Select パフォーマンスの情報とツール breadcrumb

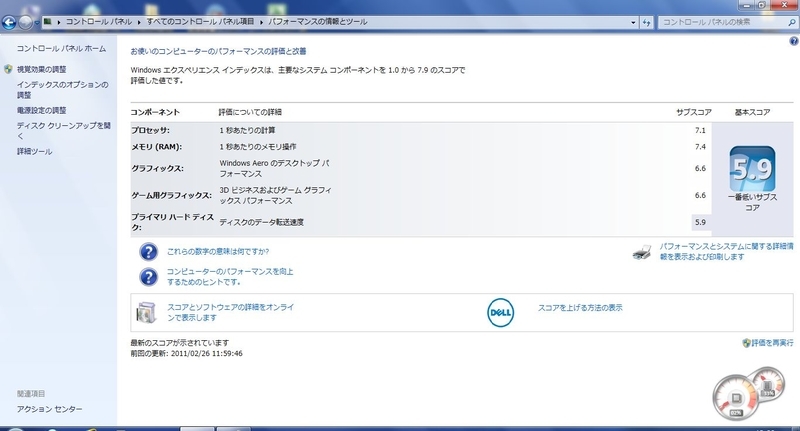click(317, 21)
